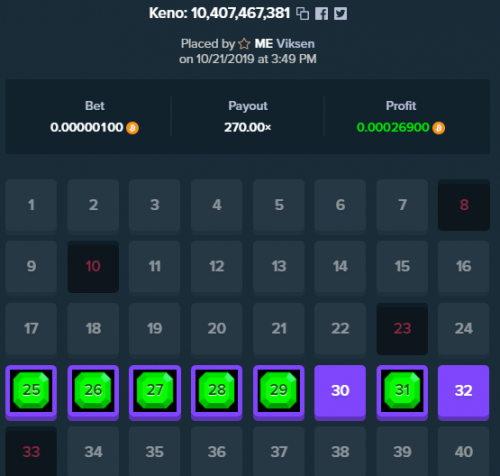
Task: Share bet on Twitter icon
Action: pos(340,14)
